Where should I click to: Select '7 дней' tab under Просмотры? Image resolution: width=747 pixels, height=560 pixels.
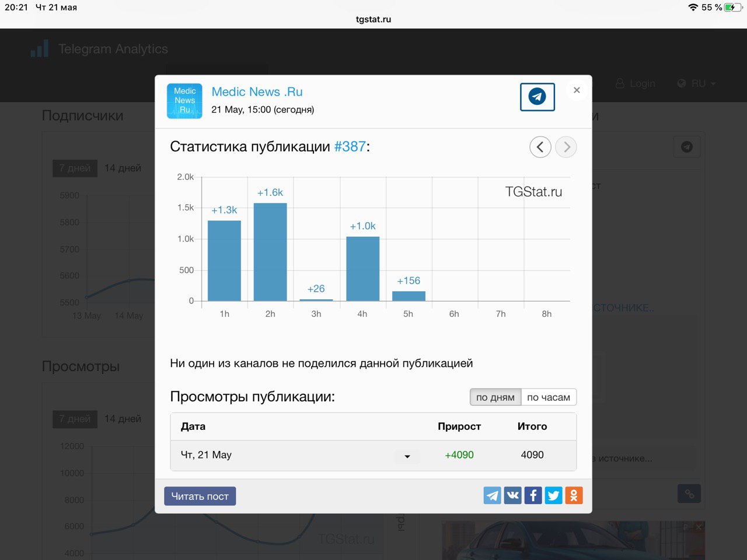[75, 419]
